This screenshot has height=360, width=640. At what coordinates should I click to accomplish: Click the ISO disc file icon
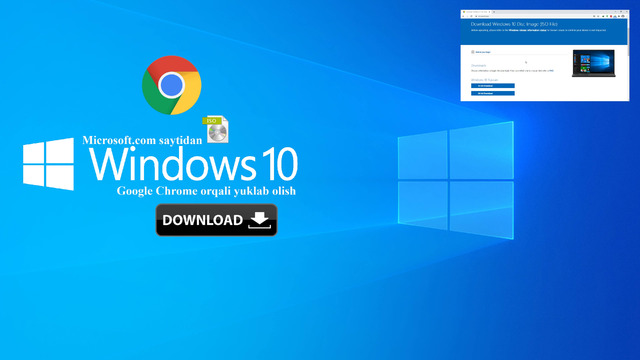coord(216,129)
